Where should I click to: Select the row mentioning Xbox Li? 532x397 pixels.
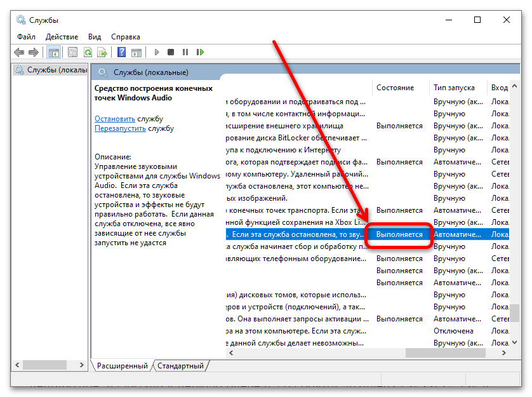coord(368,222)
